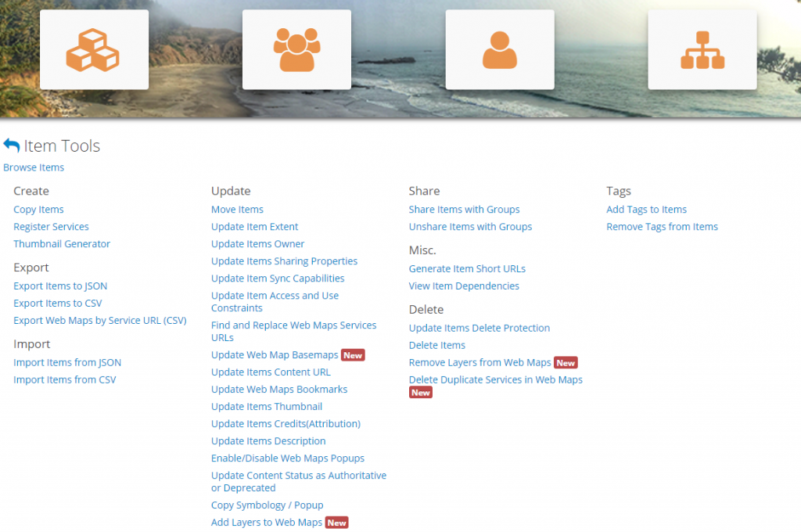Screen dimensions: 801x532
Task: Select Import Items from CSV
Action: [64, 380]
